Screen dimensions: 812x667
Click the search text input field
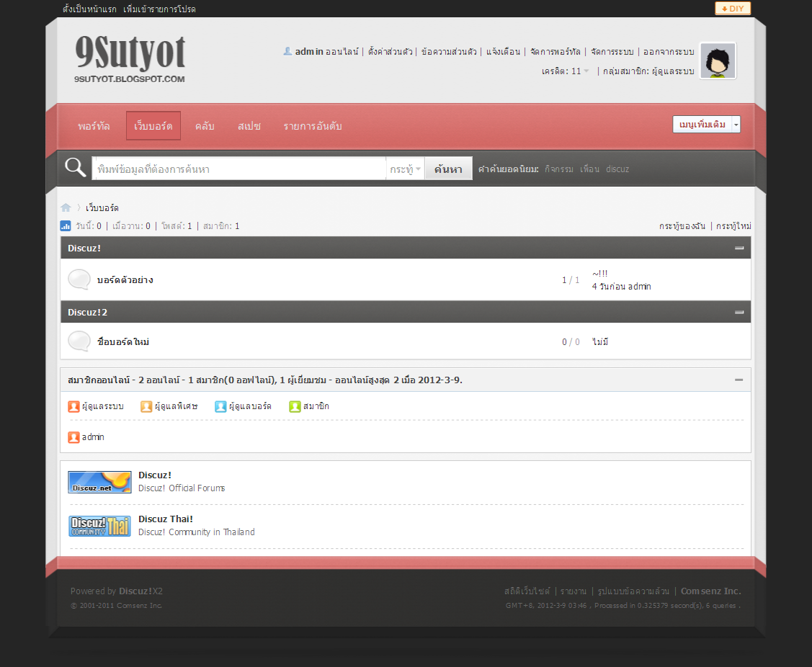(239, 169)
